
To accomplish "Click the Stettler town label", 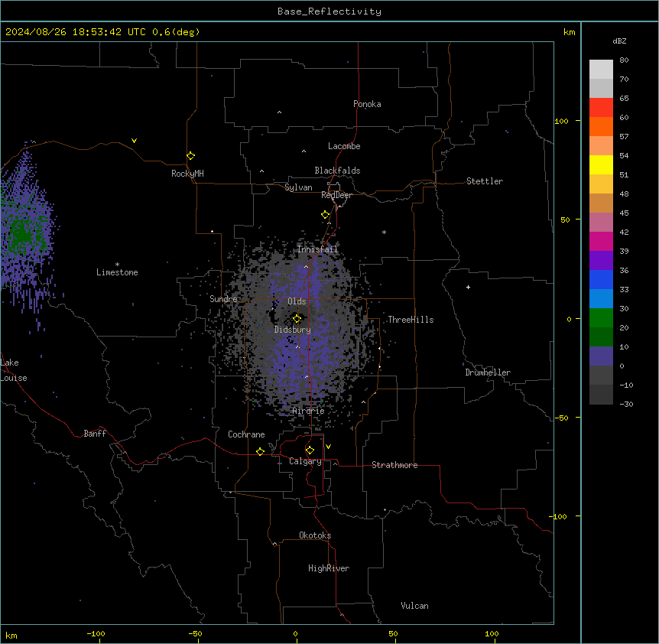I will (485, 181).
